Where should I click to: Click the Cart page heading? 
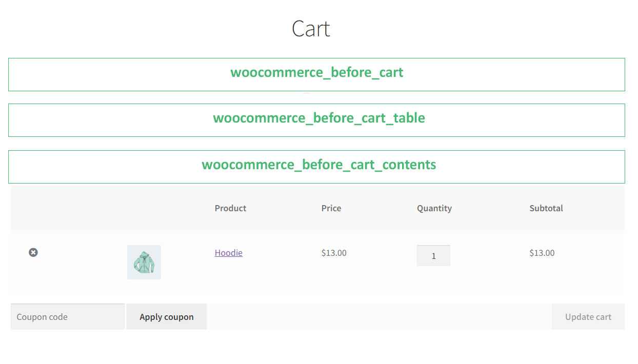(311, 28)
